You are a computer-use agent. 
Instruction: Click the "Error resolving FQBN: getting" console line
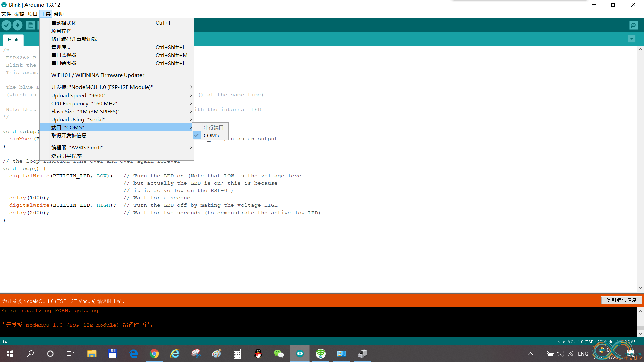(50, 311)
